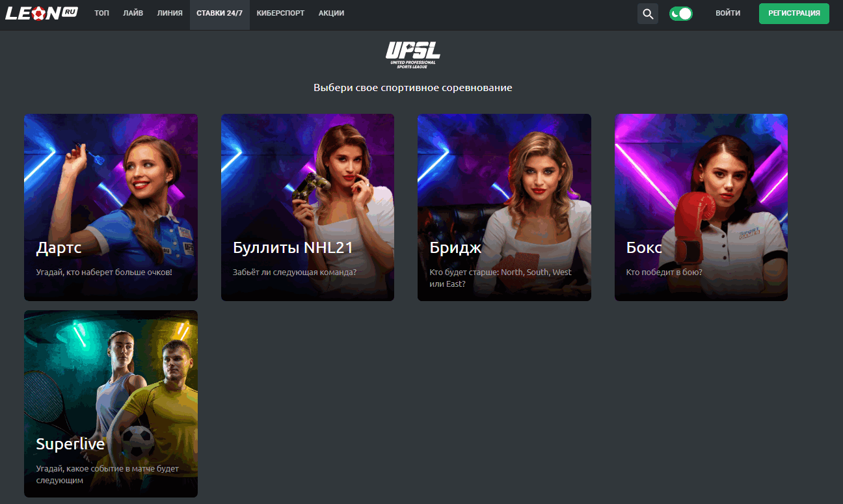Screen dimensions: 843x504
Task: Click the UPSL league logo
Action: 412,55
